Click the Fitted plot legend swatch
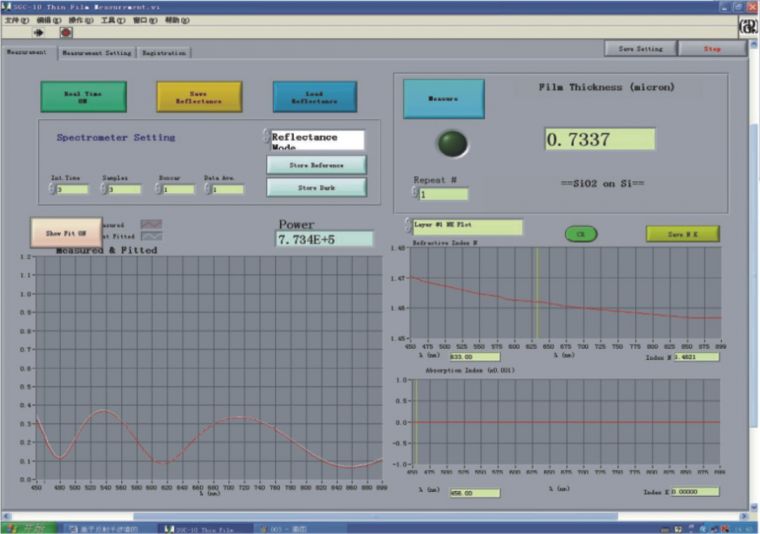 pyautogui.click(x=151, y=237)
